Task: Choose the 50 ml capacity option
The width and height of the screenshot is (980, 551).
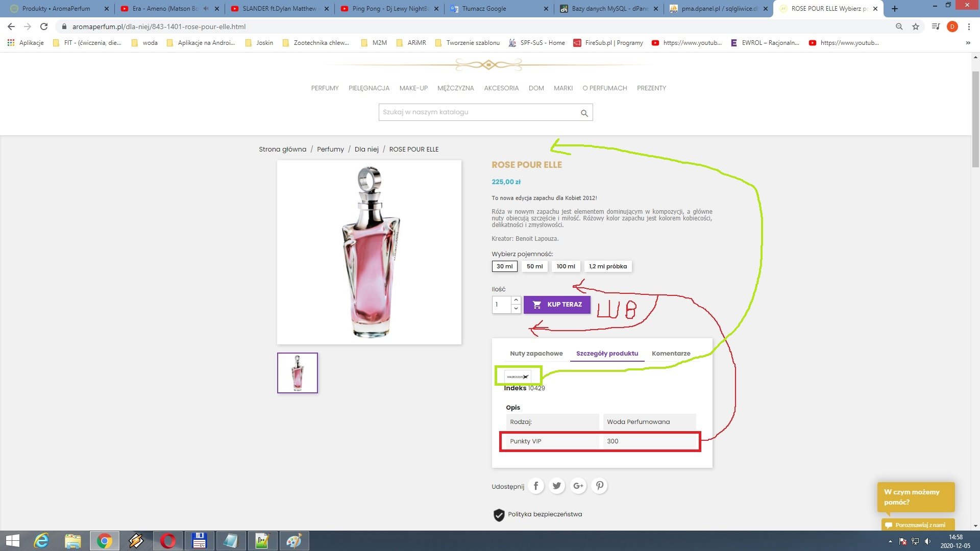Action: [534, 266]
